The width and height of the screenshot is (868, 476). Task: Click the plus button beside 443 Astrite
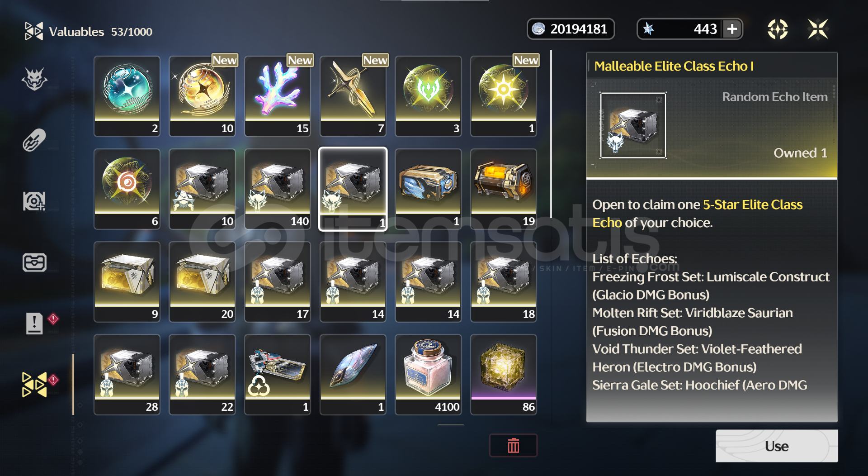(732, 29)
